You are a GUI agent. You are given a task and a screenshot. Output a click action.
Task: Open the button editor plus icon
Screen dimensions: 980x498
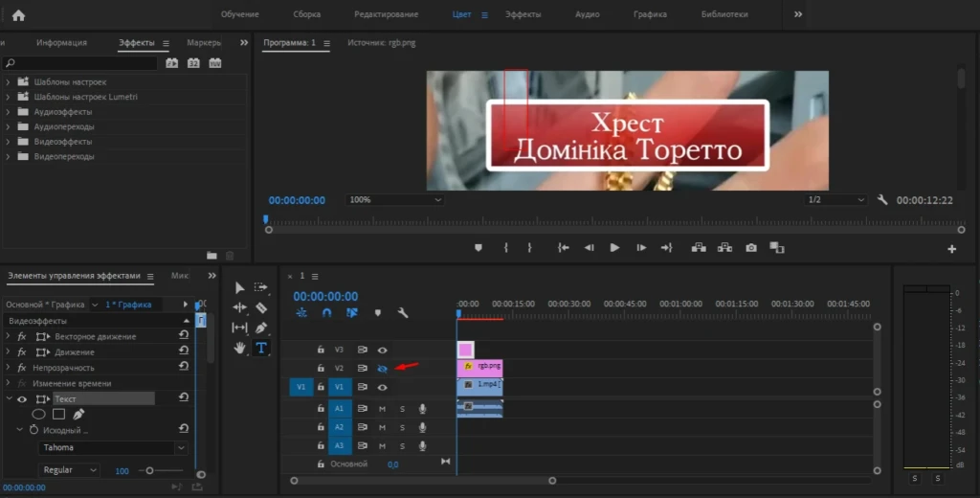[x=951, y=249]
